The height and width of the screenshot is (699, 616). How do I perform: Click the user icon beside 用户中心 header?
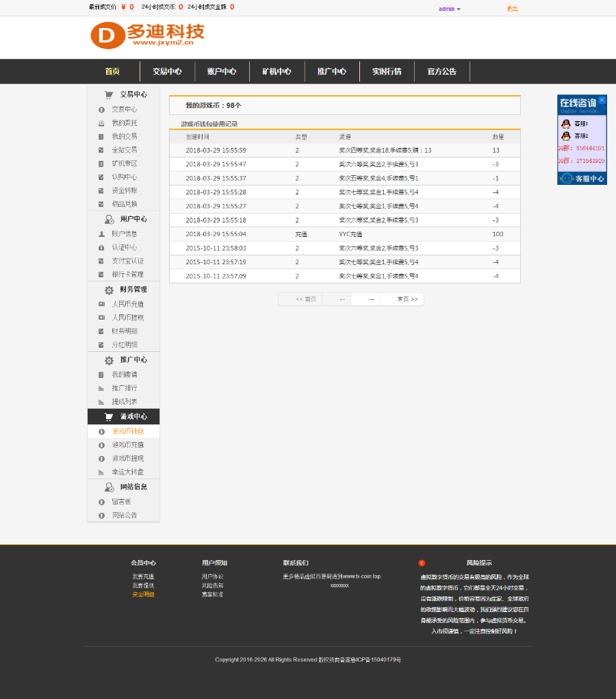110,219
